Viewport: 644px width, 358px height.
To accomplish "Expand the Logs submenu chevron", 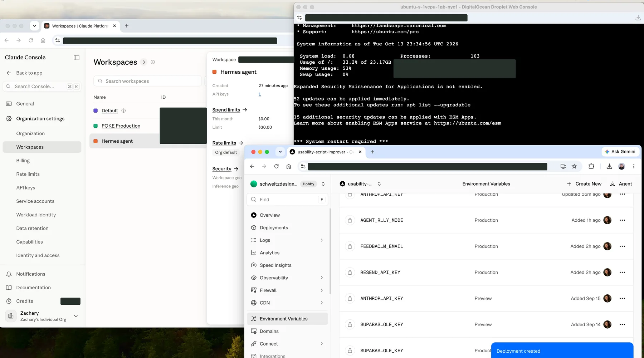I will pyautogui.click(x=322, y=240).
